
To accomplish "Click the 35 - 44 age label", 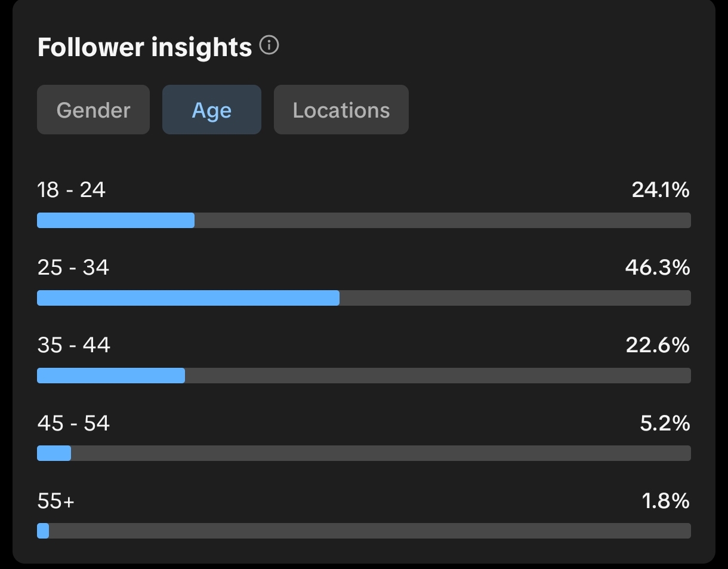I will pyautogui.click(x=73, y=345).
